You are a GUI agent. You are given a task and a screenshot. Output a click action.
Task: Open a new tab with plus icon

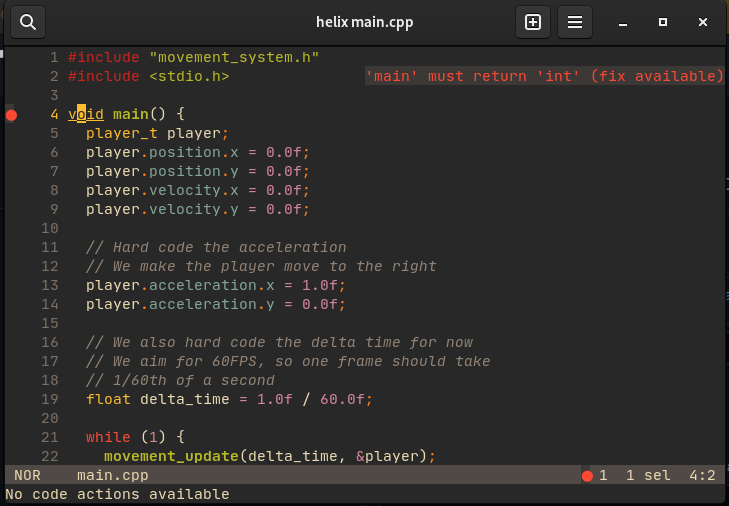pyautogui.click(x=533, y=22)
